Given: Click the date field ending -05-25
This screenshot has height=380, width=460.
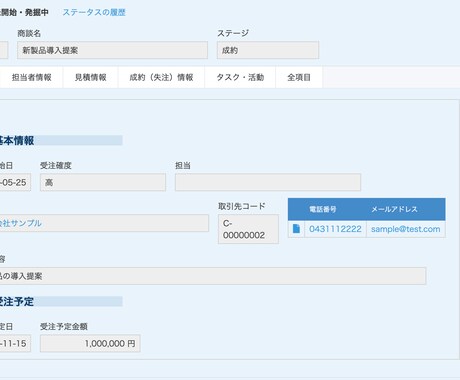Looking at the screenshot, I should pyautogui.click(x=15, y=182).
